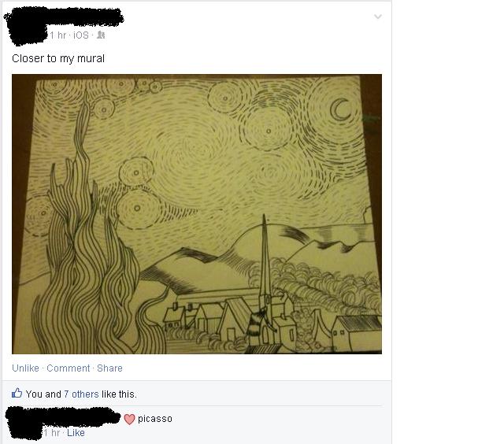Click the commenter's redacted profile picture
504x444 pixels.
tap(24, 424)
